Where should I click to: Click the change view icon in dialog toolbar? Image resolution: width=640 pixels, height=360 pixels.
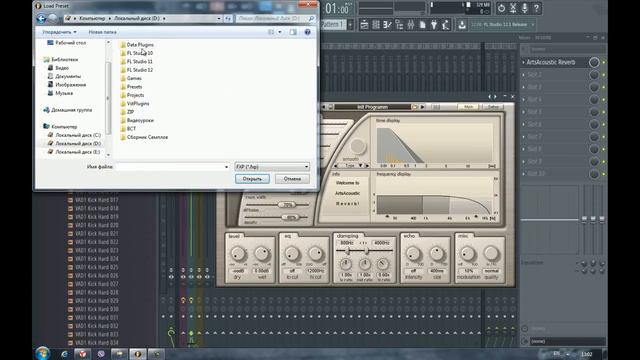point(271,32)
